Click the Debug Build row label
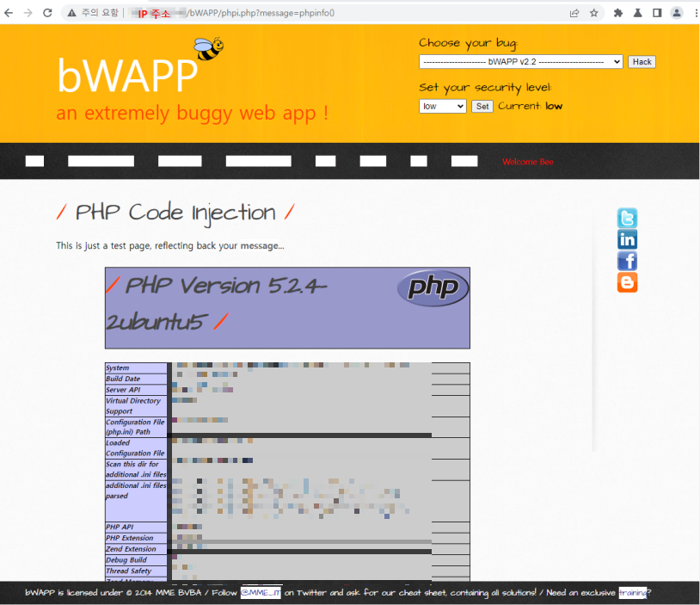 pyautogui.click(x=126, y=560)
